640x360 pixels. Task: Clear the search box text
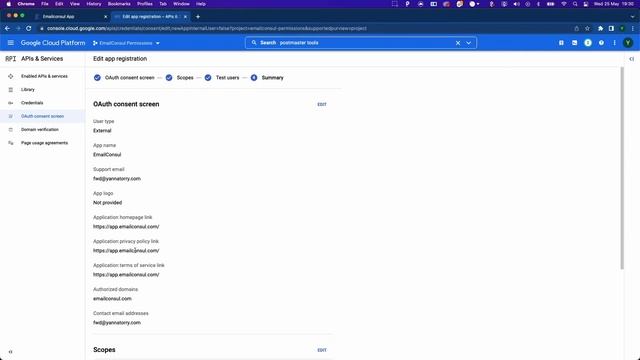point(458,43)
